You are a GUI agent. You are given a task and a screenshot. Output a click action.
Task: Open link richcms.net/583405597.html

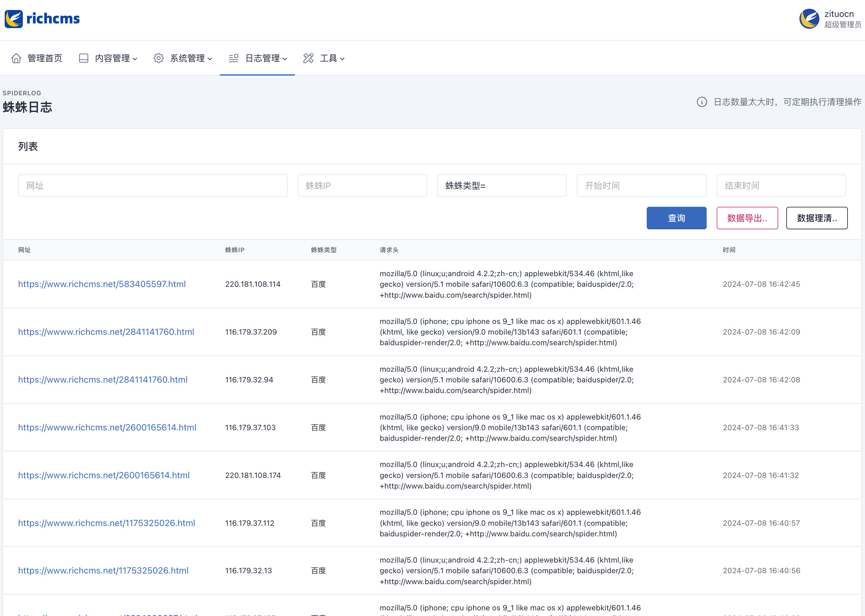(102, 284)
